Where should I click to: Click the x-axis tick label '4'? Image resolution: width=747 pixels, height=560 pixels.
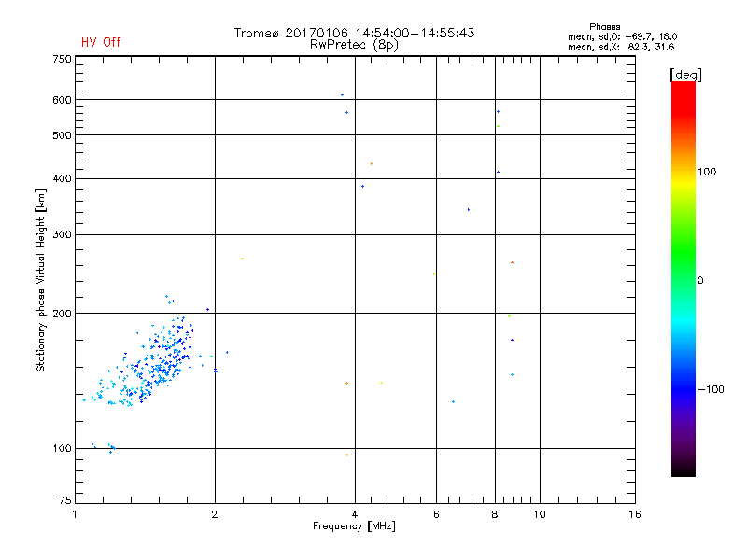pyautogui.click(x=355, y=514)
